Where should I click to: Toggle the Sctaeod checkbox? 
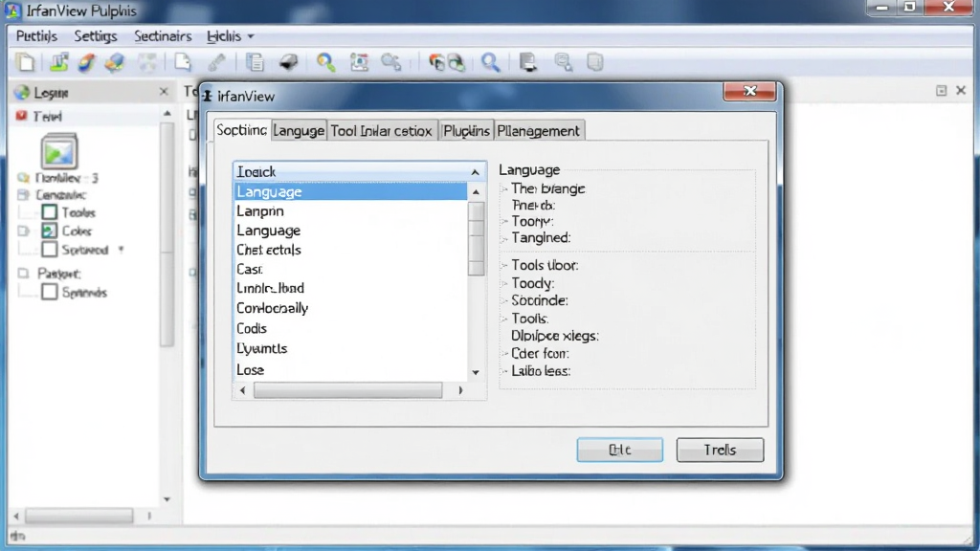(50, 250)
